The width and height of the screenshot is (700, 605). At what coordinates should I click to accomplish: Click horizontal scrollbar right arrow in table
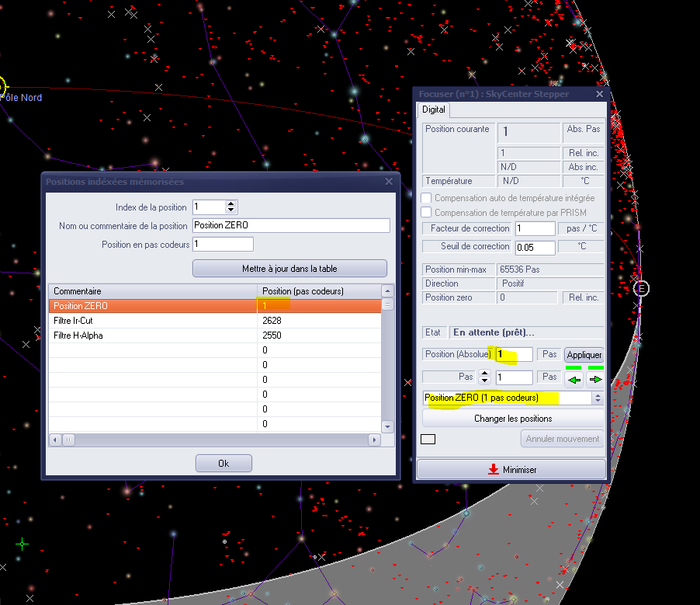click(x=374, y=440)
